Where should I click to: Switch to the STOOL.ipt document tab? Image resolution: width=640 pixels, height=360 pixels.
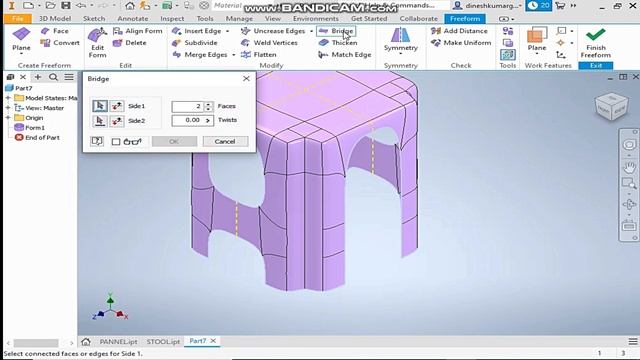click(x=163, y=342)
